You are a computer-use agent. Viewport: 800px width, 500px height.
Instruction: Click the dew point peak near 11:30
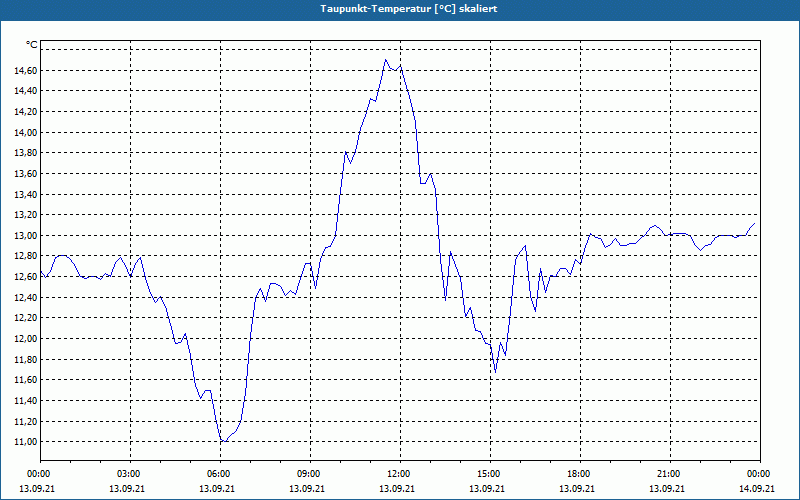pyautogui.click(x=386, y=60)
